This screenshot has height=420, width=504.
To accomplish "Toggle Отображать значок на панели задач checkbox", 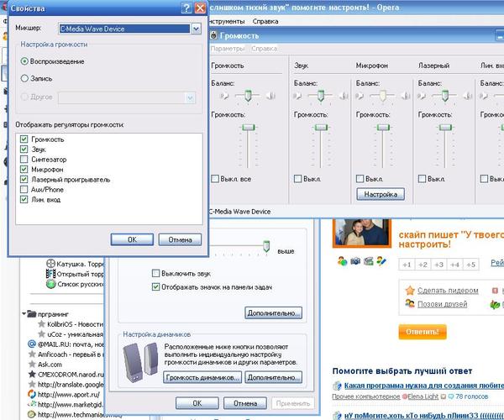I will (155, 286).
